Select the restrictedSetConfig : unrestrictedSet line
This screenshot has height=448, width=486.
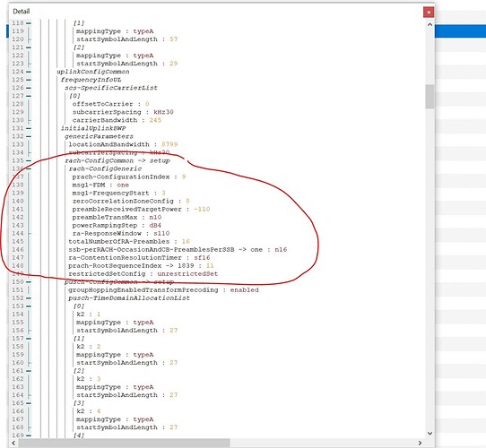click(143, 274)
